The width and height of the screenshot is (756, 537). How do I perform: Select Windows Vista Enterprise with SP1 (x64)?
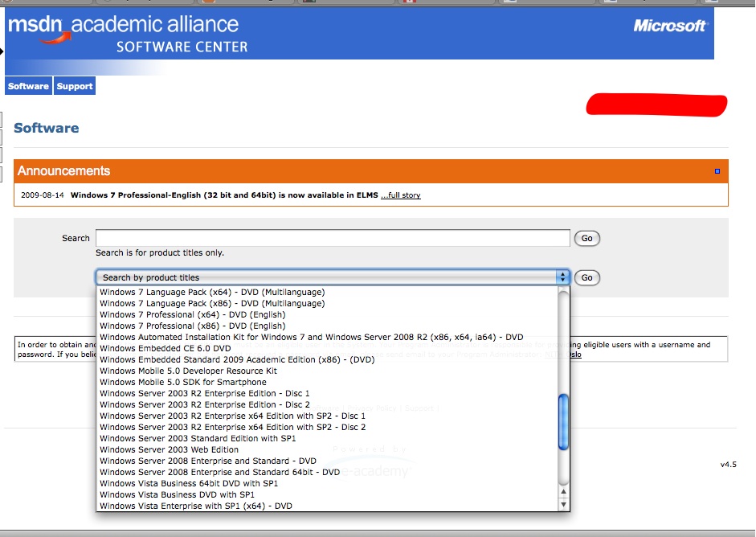[327, 506]
